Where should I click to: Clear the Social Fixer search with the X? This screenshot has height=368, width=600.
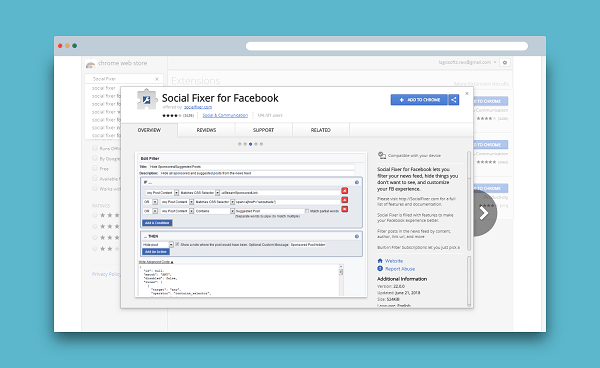coord(157,79)
